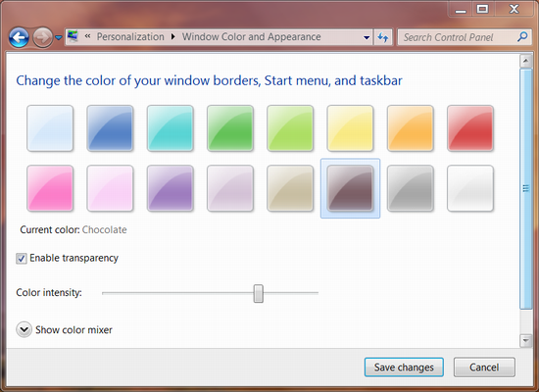Click the refresh icon beside address bar
This screenshot has width=539, height=392.
(383, 37)
